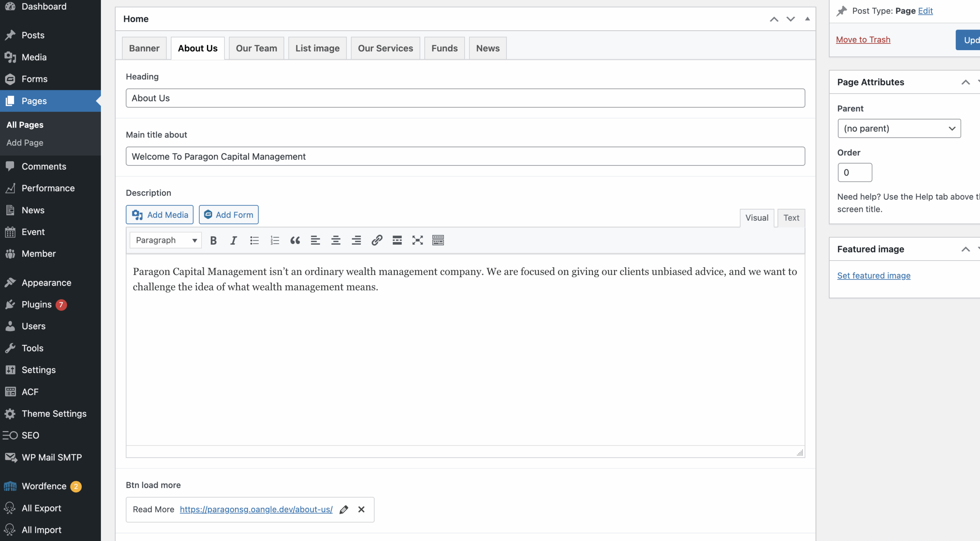Apply blockquote formatting
Viewport: 980px width, 541px height.
click(x=295, y=240)
